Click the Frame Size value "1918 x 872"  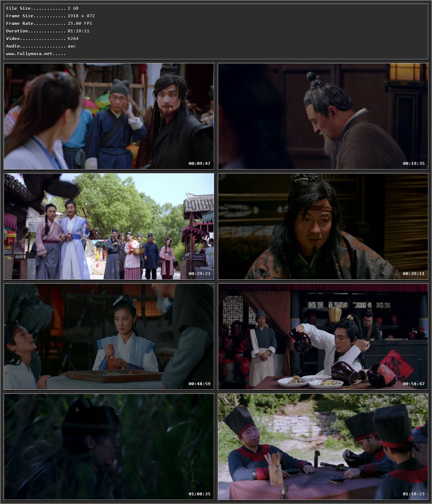tap(81, 16)
